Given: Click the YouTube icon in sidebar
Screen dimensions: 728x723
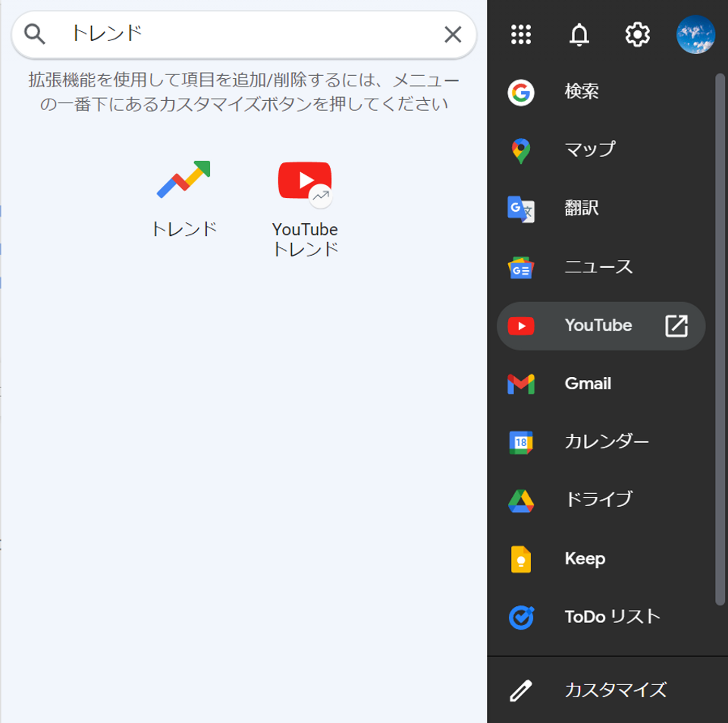Looking at the screenshot, I should [x=521, y=326].
